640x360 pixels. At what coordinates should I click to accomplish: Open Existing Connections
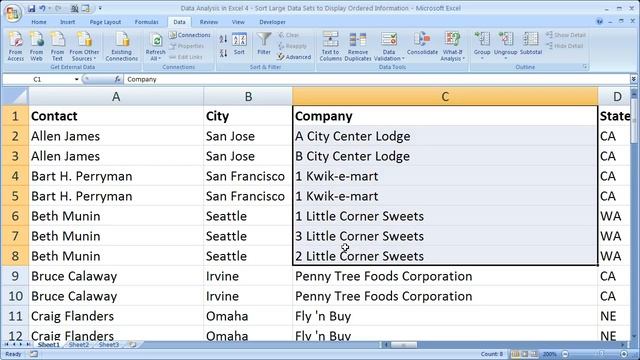pyautogui.click(x=122, y=47)
